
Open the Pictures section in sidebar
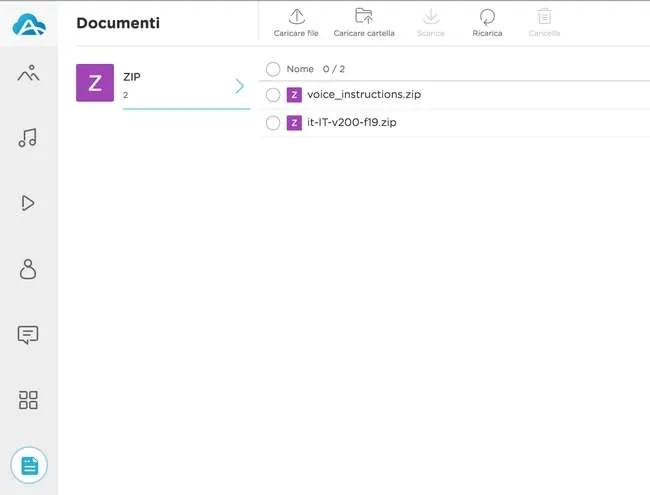click(x=28, y=73)
